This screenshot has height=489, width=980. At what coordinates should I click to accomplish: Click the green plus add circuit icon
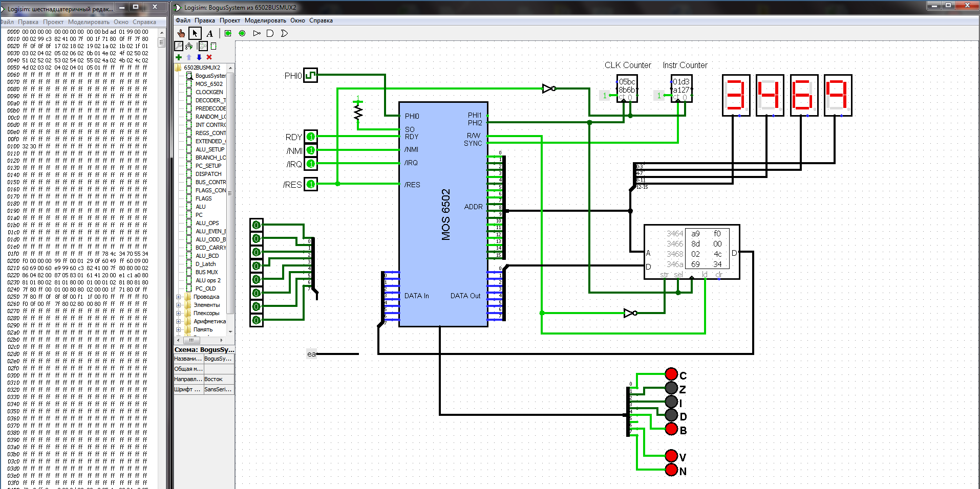coord(179,57)
